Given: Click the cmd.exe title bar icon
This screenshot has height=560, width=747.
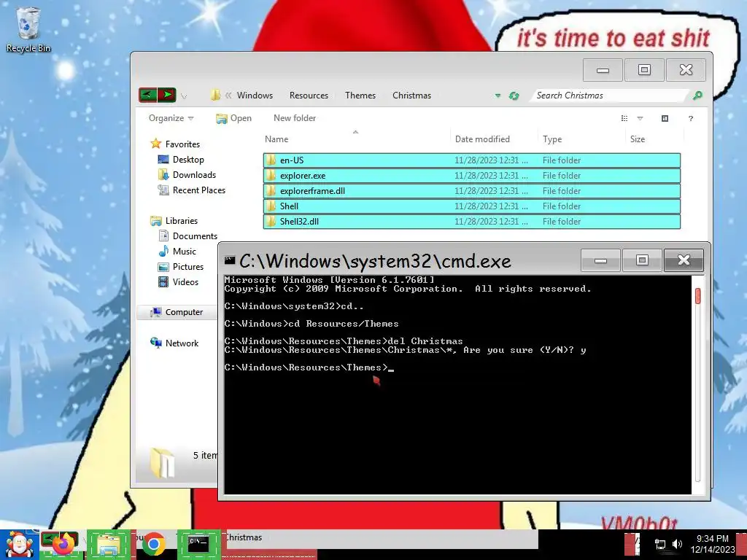Looking at the screenshot, I should [x=230, y=260].
